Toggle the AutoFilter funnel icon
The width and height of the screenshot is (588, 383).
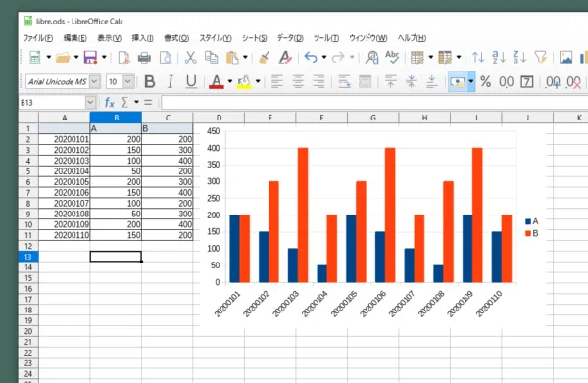point(541,57)
